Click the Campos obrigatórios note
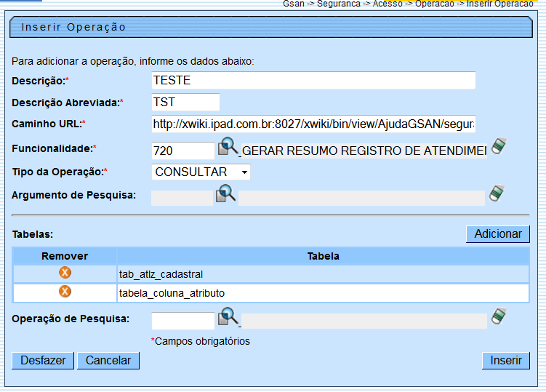Viewport: 546px width, 392px height. pos(200,341)
